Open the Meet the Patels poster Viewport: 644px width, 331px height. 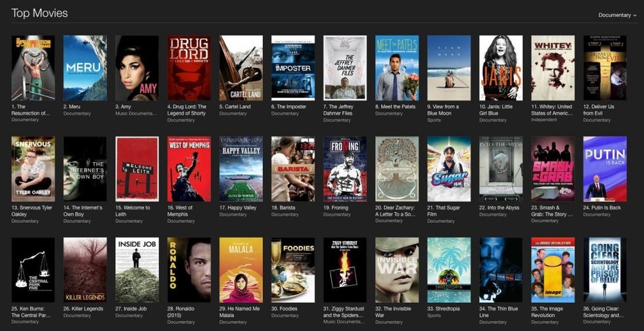[397, 68]
